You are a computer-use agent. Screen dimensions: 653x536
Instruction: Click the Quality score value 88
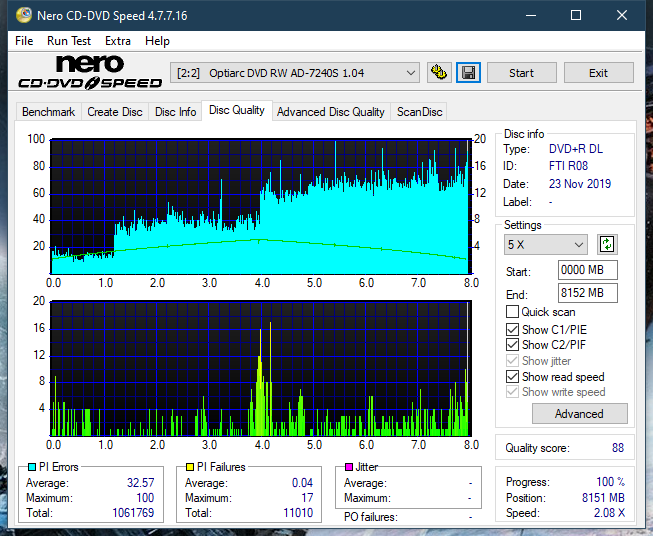pyautogui.click(x=618, y=448)
